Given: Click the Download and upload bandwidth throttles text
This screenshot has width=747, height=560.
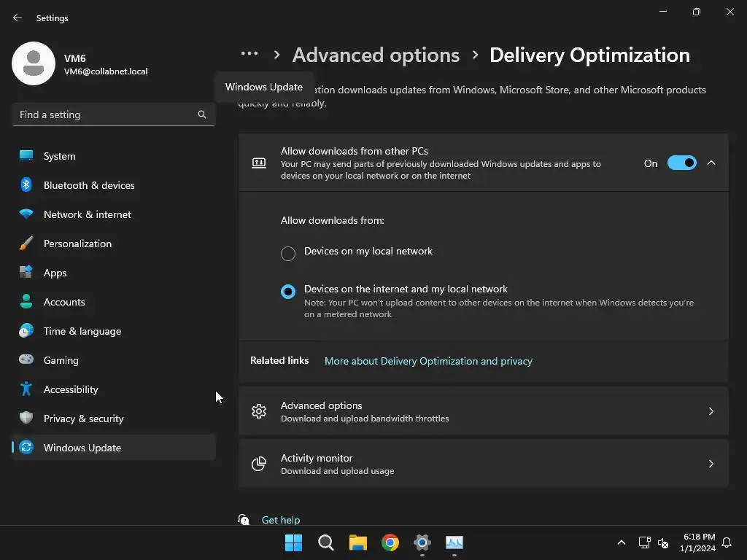Looking at the screenshot, I should [x=365, y=419].
